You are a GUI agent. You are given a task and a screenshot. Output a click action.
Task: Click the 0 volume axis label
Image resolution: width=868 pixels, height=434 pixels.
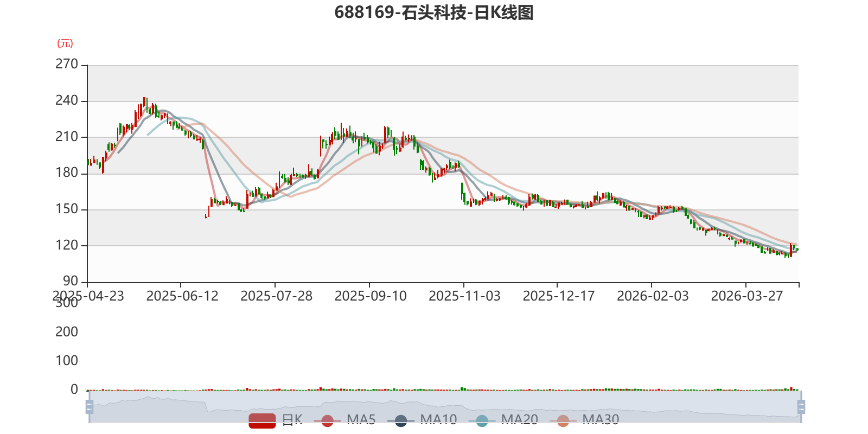click(74, 390)
